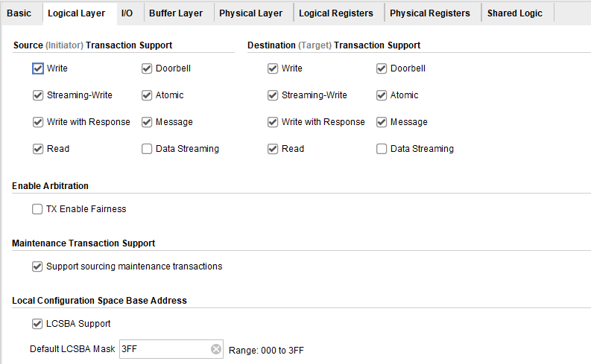Open the Physical Layer tab
The image size is (591, 364).
coord(250,13)
